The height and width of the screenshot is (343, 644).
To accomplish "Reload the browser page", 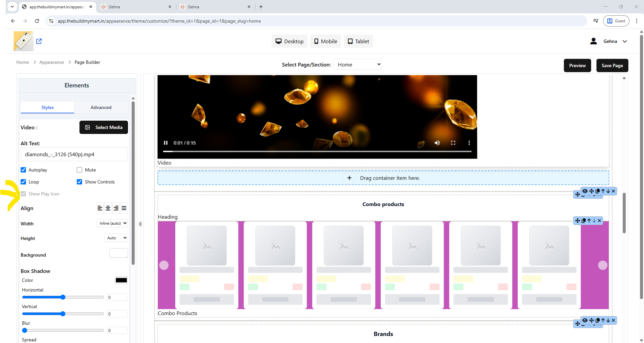I will point(37,21).
